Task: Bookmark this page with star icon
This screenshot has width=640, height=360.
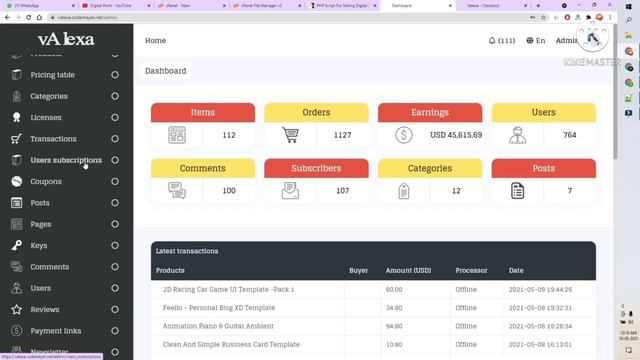Action: point(543,18)
